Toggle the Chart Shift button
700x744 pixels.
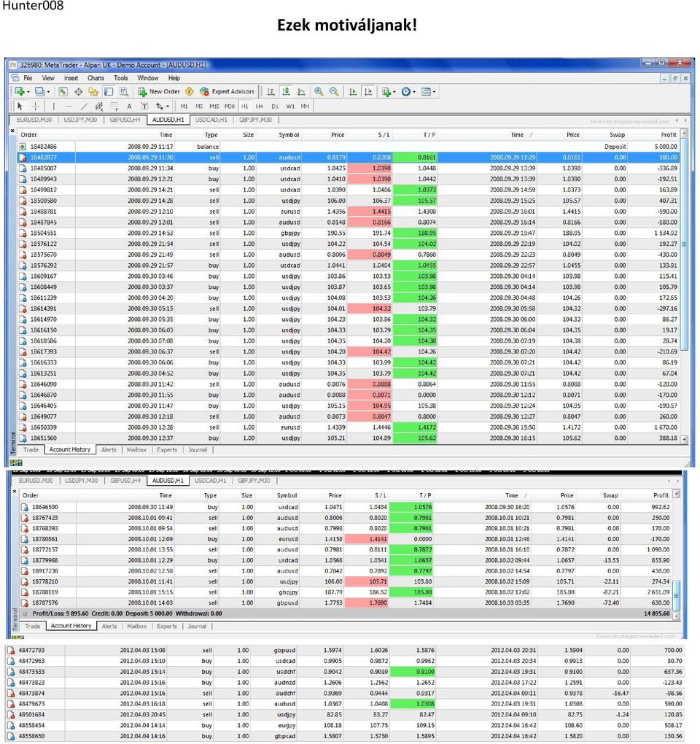point(368,92)
